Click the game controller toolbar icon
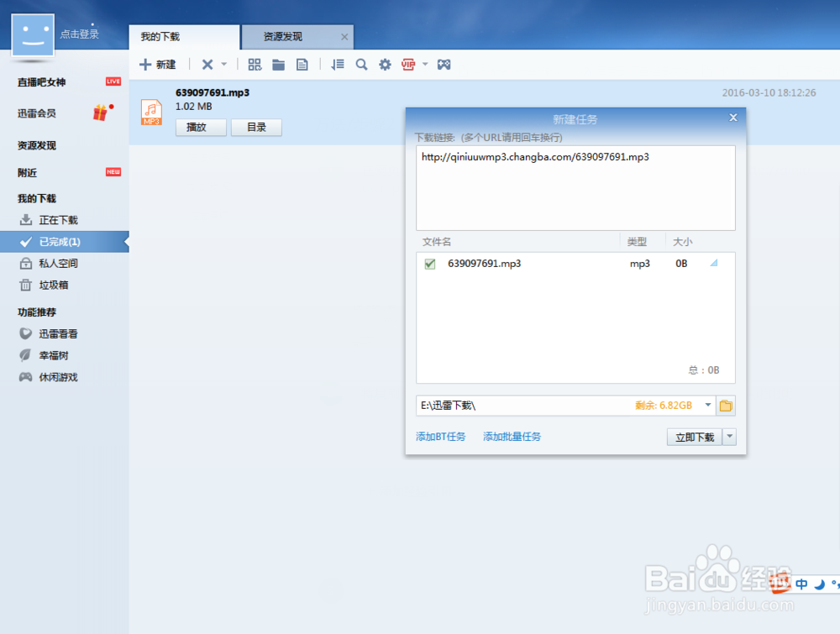 pos(444,65)
